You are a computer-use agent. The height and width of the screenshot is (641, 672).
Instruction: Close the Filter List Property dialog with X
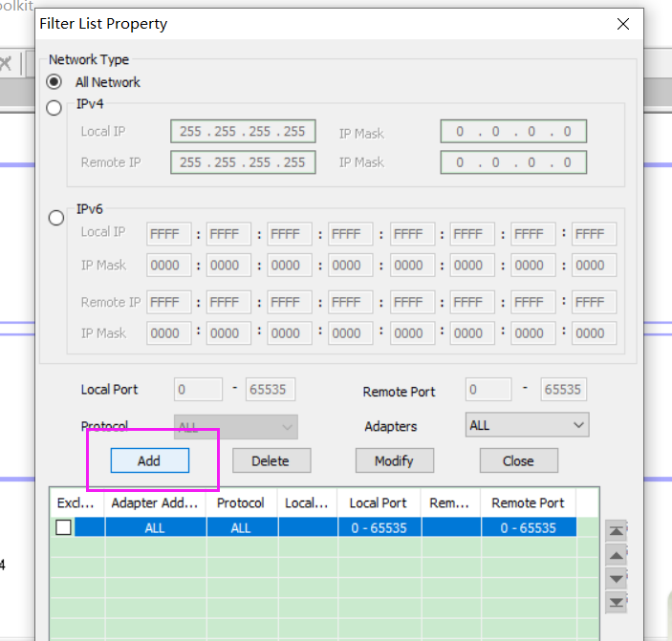[623, 24]
